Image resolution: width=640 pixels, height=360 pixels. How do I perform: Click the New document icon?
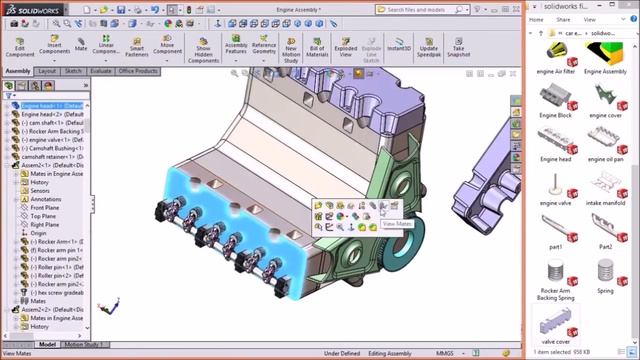coord(87,9)
